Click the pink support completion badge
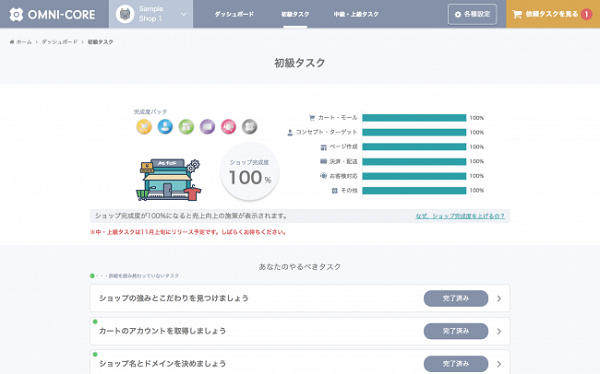 (x=228, y=126)
